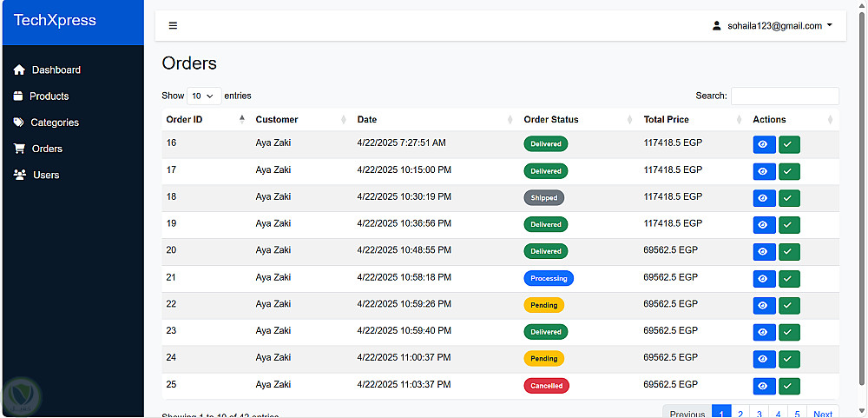
Task: Click the TechXpress brand link
Action: pyautogui.click(x=55, y=21)
